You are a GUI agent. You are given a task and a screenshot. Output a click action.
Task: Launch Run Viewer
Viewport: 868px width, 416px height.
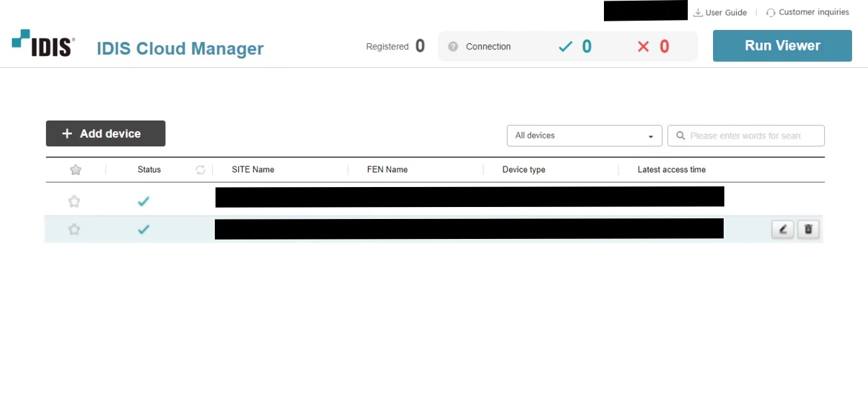(782, 46)
